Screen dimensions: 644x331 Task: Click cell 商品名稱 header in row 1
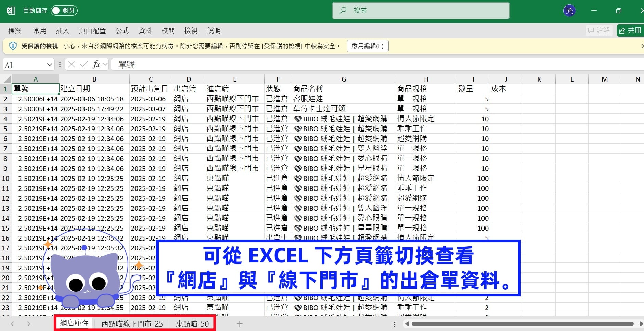pos(344,89)
